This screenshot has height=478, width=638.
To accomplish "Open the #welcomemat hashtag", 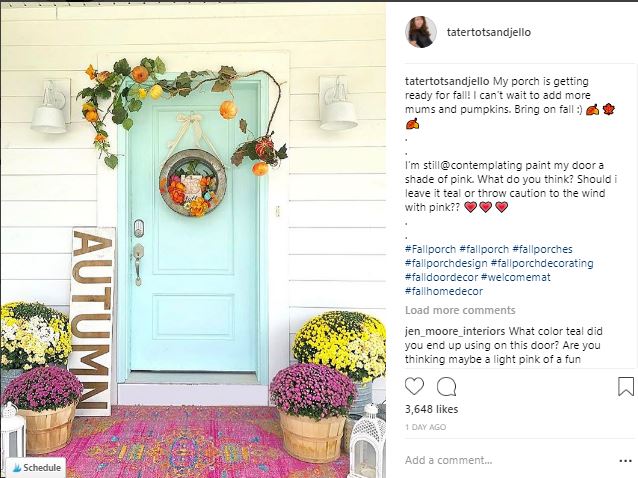I will [516, 277].
